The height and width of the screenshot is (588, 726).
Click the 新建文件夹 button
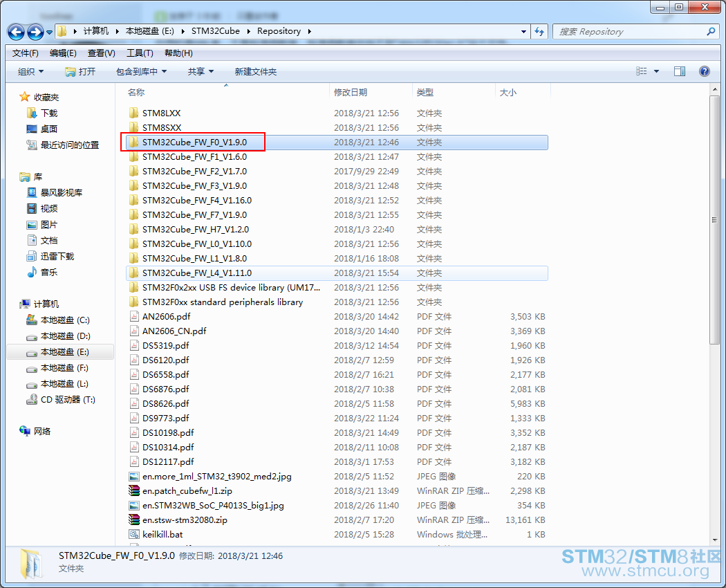tap(256, 72)
